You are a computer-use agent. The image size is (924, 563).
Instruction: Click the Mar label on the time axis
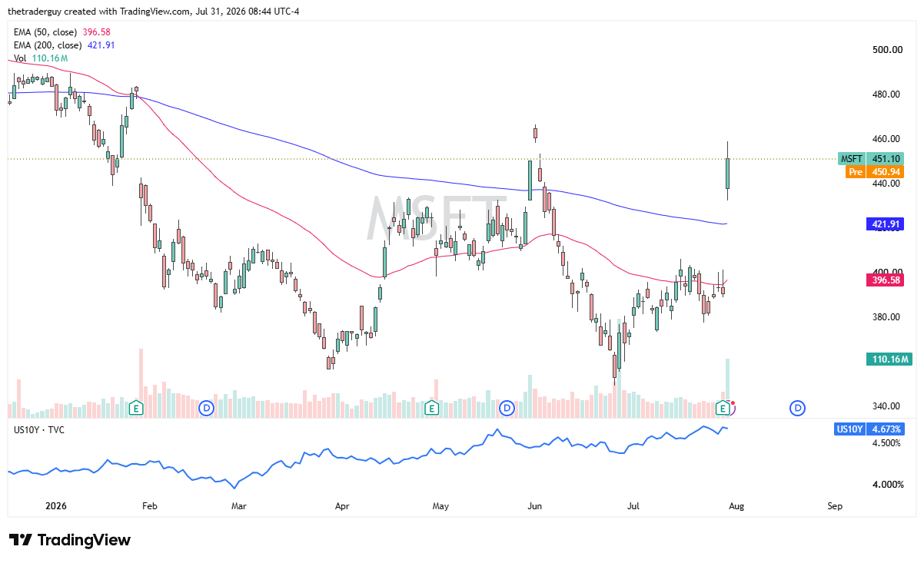click(239, 506)
